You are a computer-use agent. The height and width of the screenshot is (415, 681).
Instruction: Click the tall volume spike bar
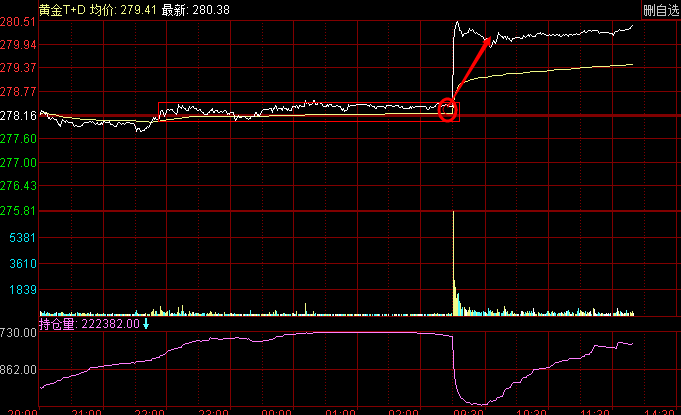coord(454,260)
